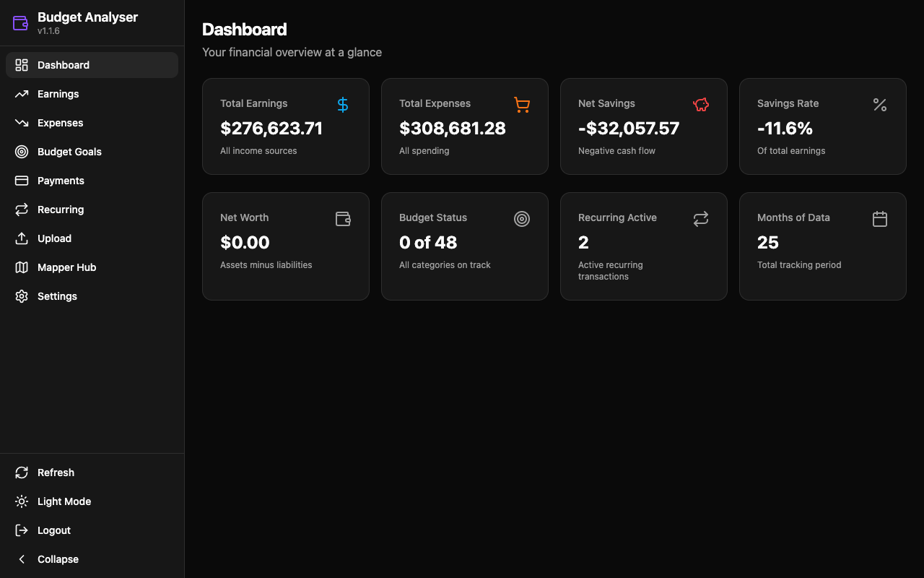Go to the Expenses section
The image size is (924, 578).
pos(60,123)
